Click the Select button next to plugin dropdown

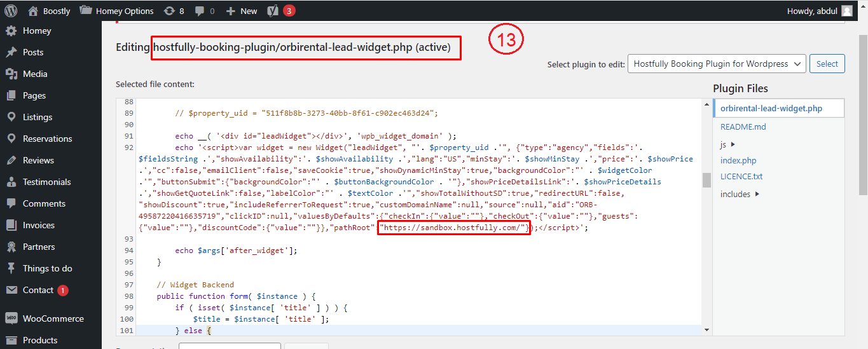pos(827,64)
